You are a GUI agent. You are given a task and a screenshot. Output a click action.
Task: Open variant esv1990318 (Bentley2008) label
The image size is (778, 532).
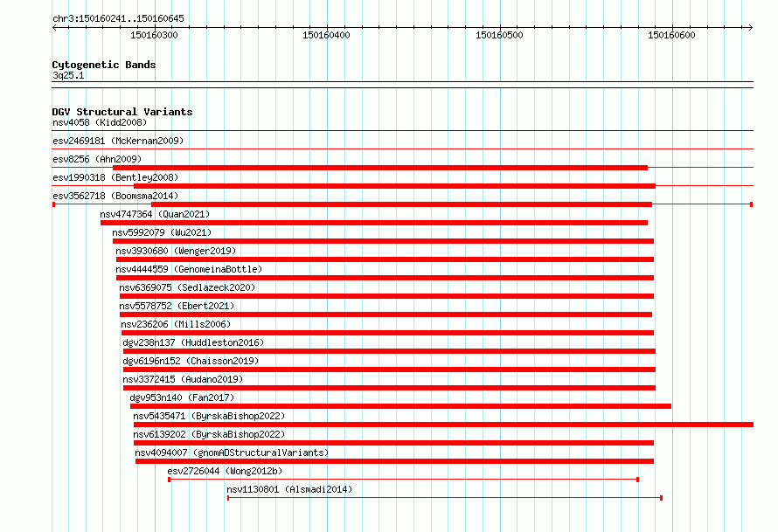115,177
